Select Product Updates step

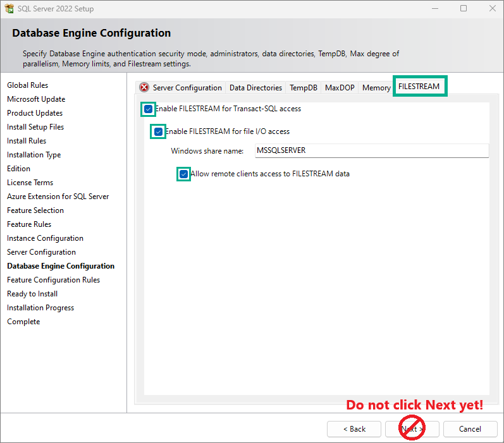[35, 113]
